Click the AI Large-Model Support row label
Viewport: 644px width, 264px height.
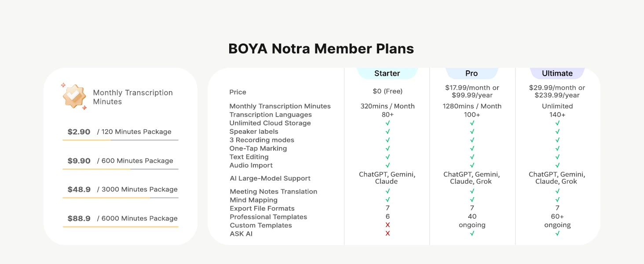click(x=270, y=178)
